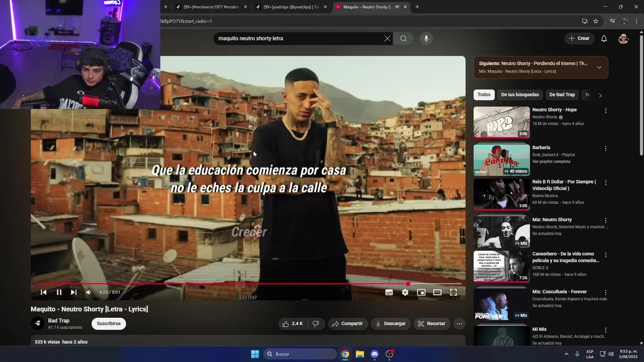The height and width of the screenshot is (362, 644).
Task: Open options menu for Mi Mix
Action: pos(606,330)
